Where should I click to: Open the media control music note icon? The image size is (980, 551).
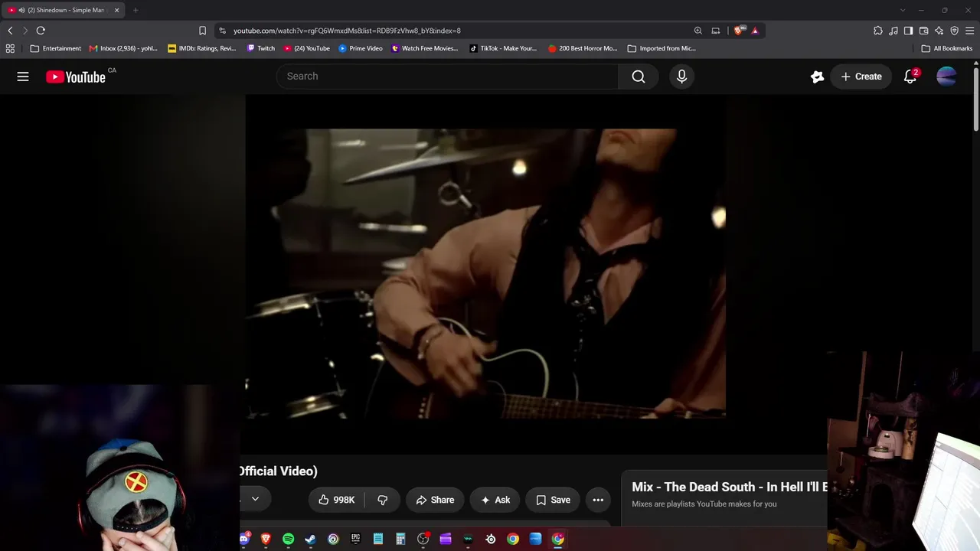pyautogui.click(x=893, y=31)
